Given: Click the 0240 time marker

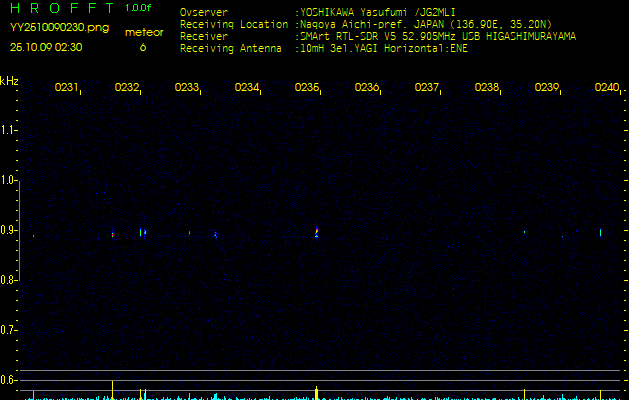Looking at the screenshot, I should click(x=607, y=87).
